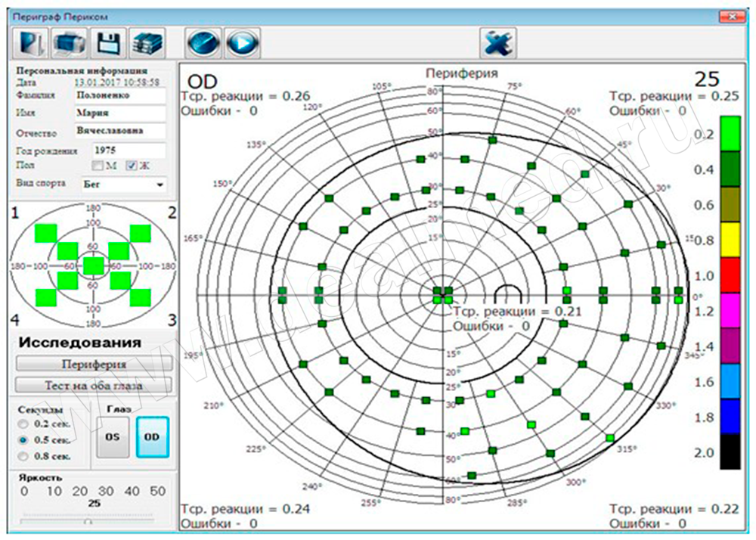Click the Отчество field containing Вячеславовна
This screenshot has width=756, height=540.
point(120,131)
